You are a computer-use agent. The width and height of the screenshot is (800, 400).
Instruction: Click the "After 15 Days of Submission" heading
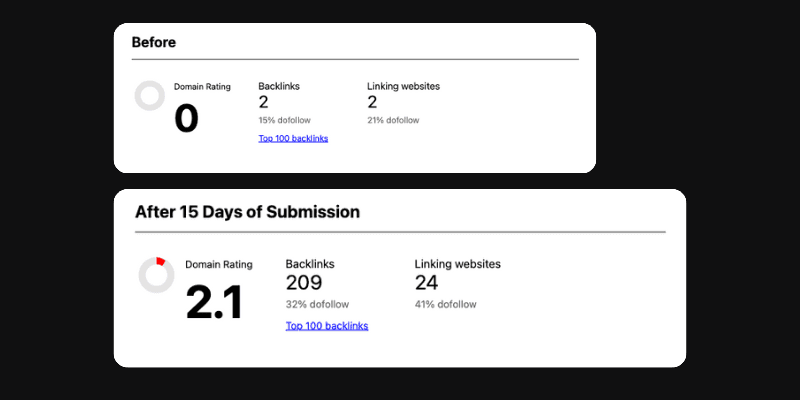click(247, 212)
